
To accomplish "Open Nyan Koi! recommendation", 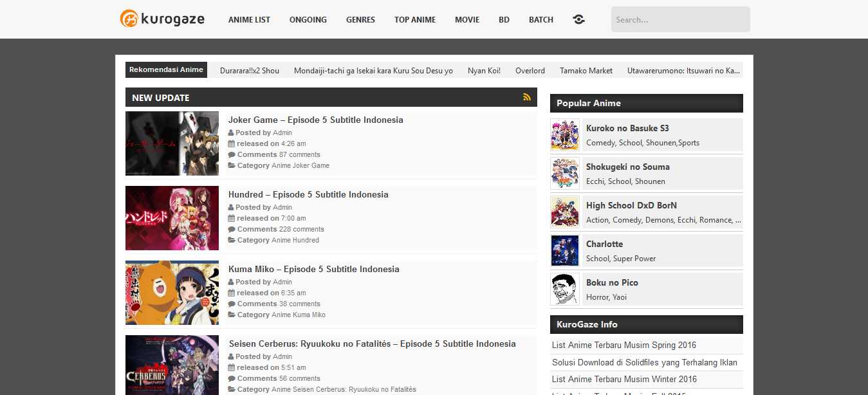I will pyautogui.click(x=484, y=71).
